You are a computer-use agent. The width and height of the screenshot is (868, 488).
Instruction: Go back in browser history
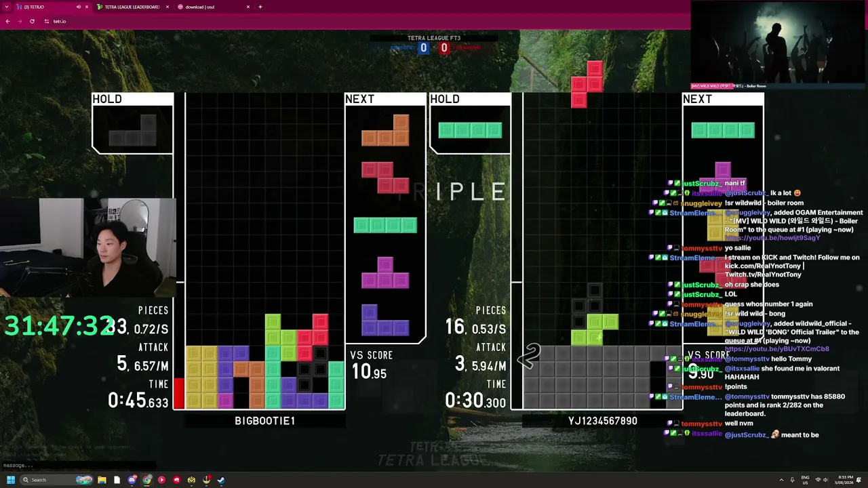point(7,21)
